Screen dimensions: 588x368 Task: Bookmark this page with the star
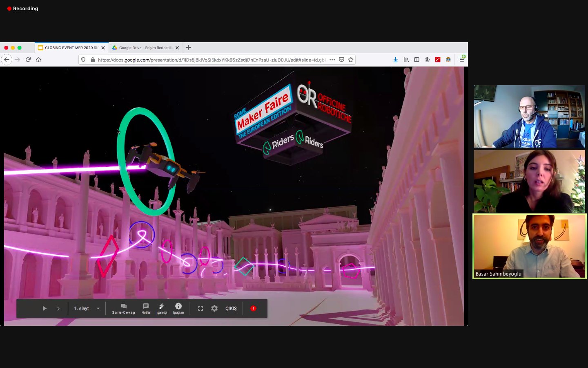350,60
